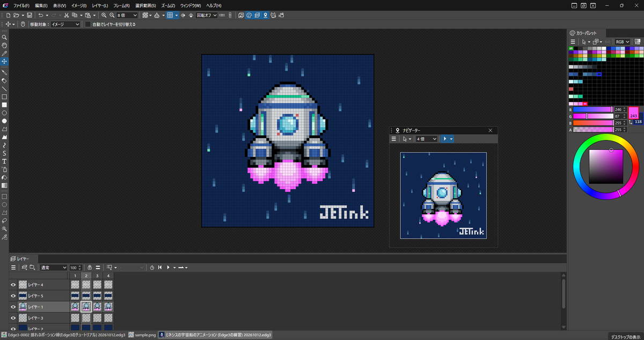Open the move target dropdown

pos(65,24)
